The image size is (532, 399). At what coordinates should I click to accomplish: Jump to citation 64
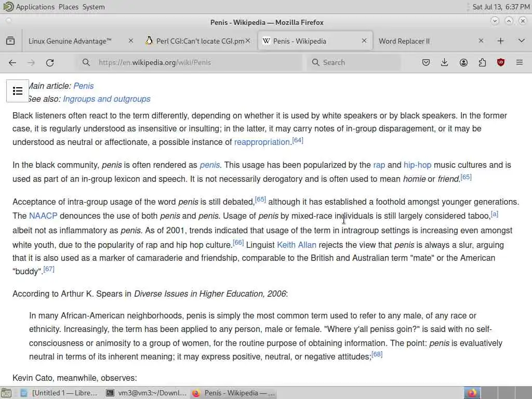pos(298,140)
